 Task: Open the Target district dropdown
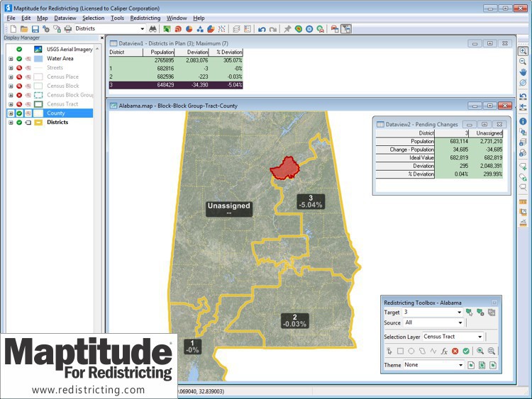click(459, 312)
